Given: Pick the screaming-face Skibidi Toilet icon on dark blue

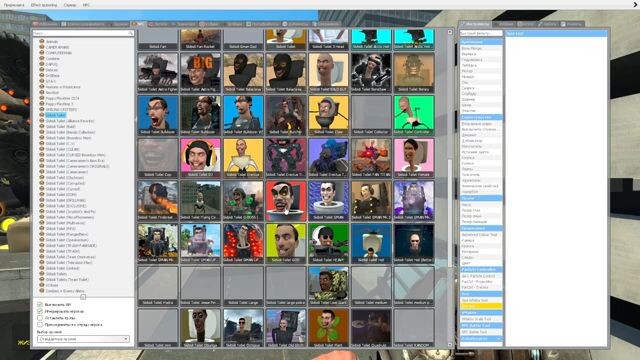Looking at the screenshot, I should 158,115.
